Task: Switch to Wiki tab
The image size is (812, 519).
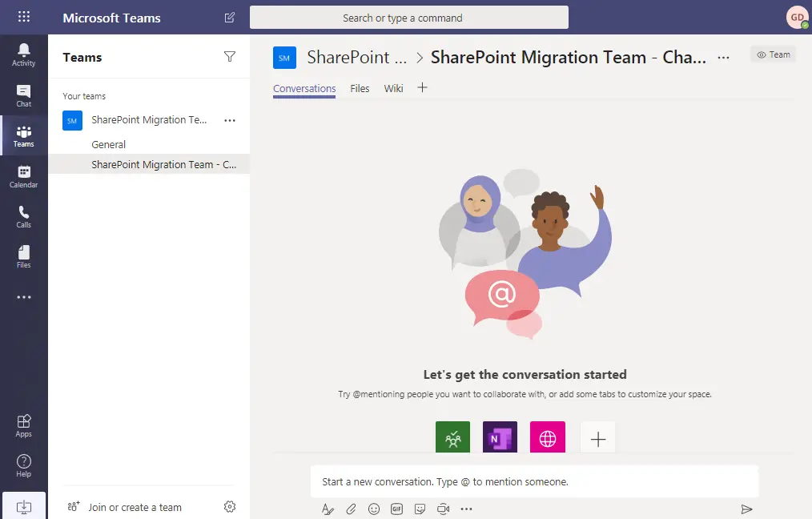Action: 393,89
